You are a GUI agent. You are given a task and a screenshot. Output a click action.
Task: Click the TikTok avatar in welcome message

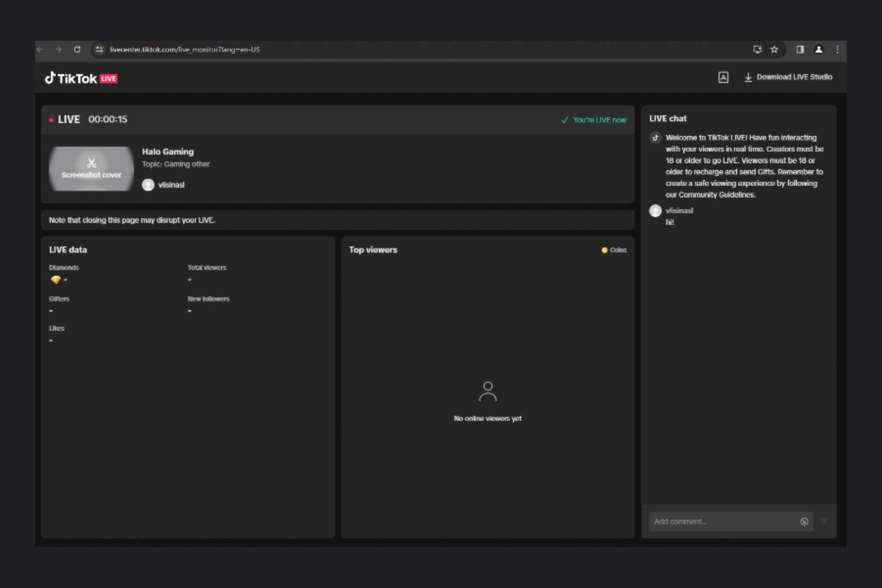(x=656, y=137)
